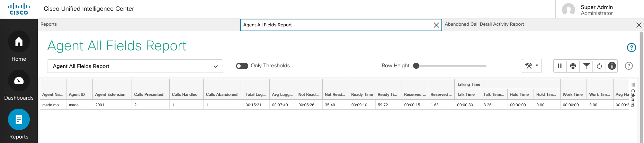Switch to the Reports tab

(49, 24)
